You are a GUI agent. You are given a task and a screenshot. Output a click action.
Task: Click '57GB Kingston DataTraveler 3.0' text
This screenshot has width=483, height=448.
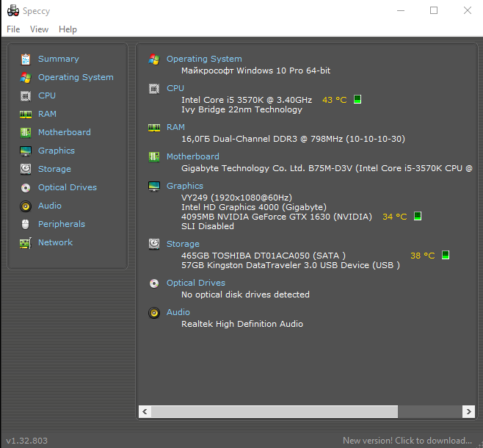pos(249,265)
